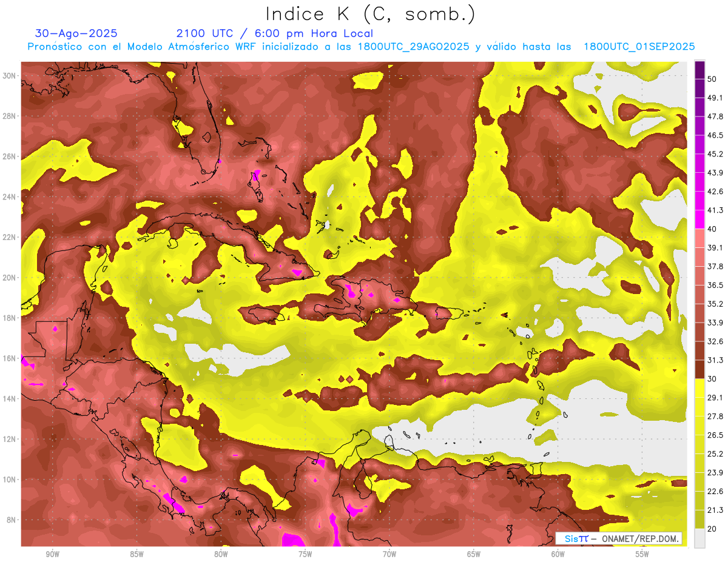Click the magenta legend swatch between 40 and 41.3
This screenshot has height=562, width=728.
tap(699, 219)
